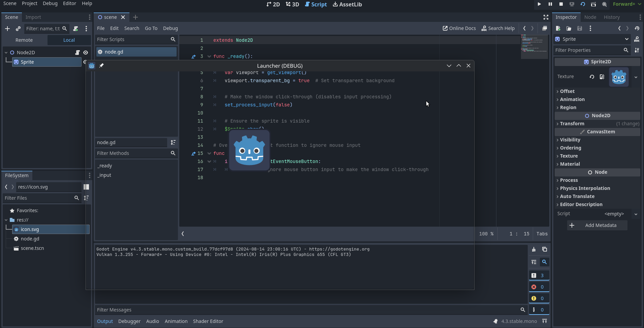This screenshot has width=644, height=328.
Task: Switch to the 2D workspace
Action: point(273,4)
